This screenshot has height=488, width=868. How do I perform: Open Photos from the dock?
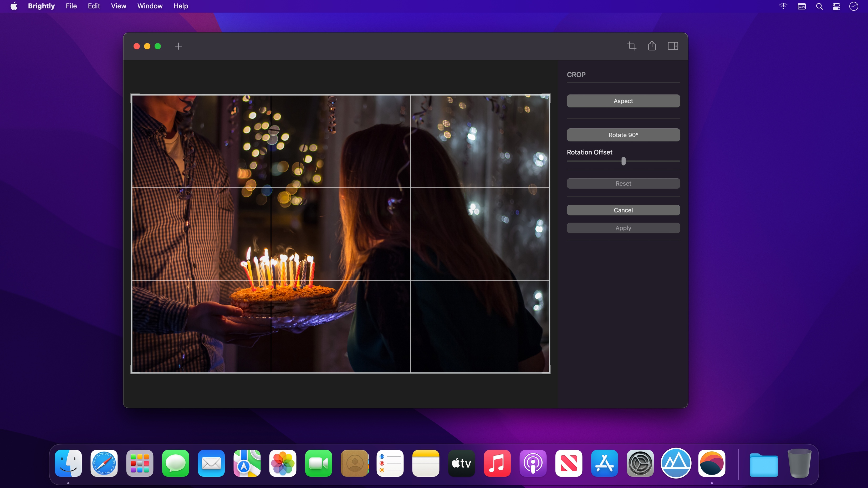(283, 463)
